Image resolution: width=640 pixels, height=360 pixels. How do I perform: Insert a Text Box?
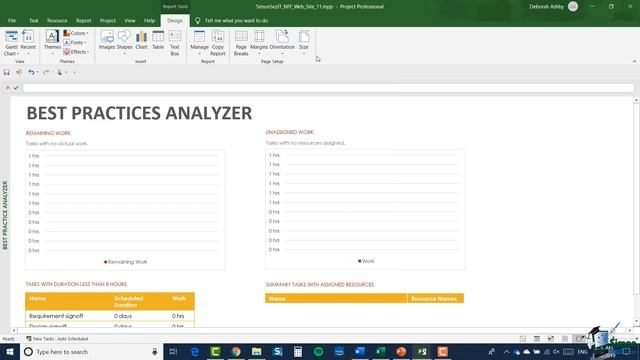coord(175,43)
